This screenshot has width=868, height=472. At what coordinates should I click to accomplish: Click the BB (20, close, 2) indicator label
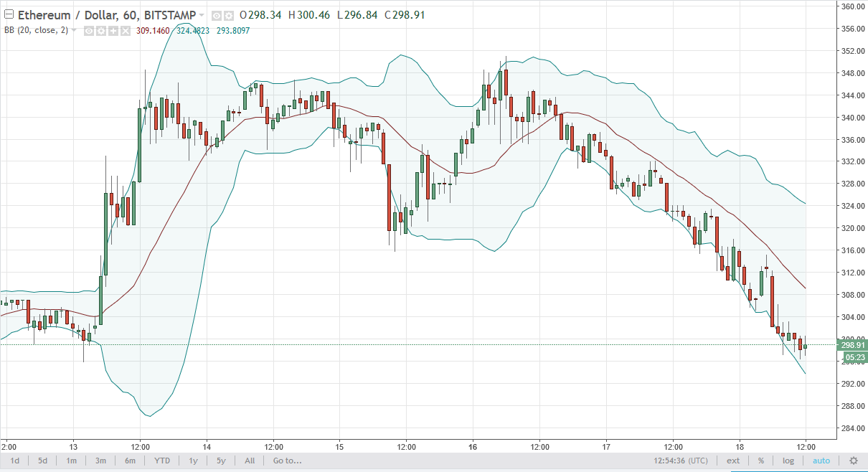pyautogui.click(x=36, y=31)
